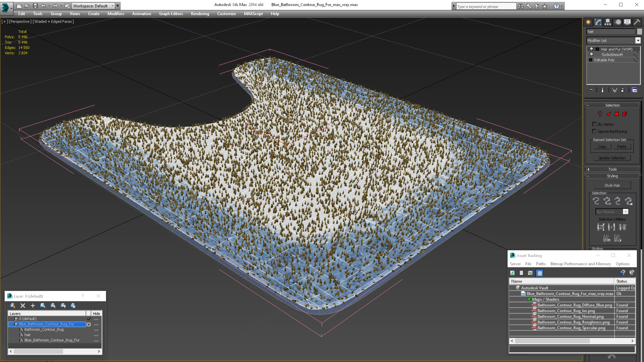Viewport: 644px width, 362px height.
Task: Click Asset Tracking horizontal scrollbar
Action: click(572, 341)
